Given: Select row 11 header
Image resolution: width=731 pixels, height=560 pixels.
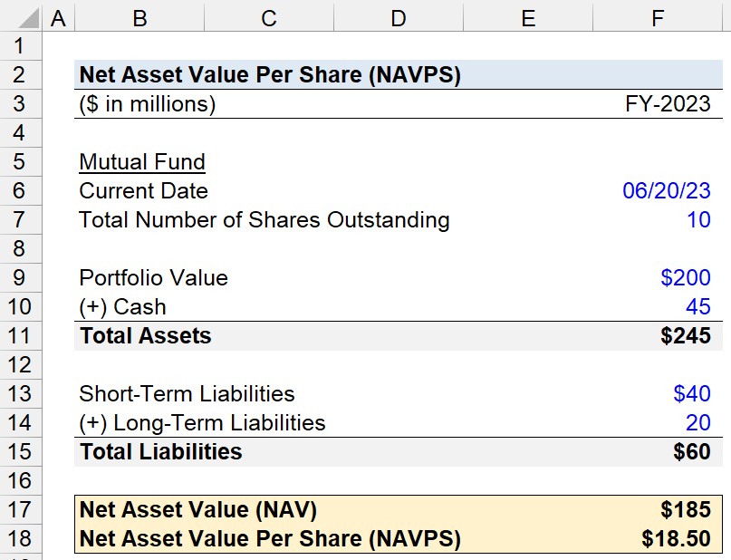Looking at the screenshot, I should pyautogui.click(x=21, y=335).
